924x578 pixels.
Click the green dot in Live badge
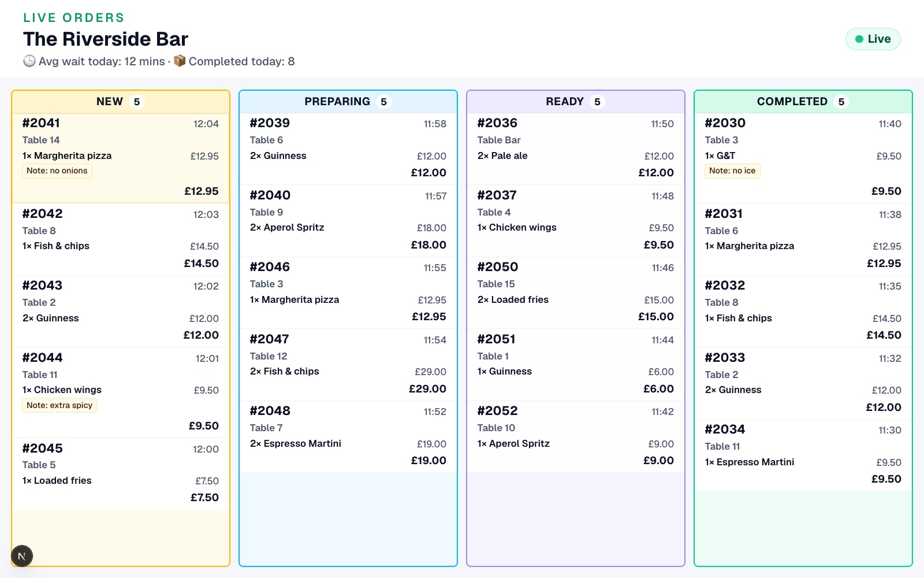tap(859, 39)
